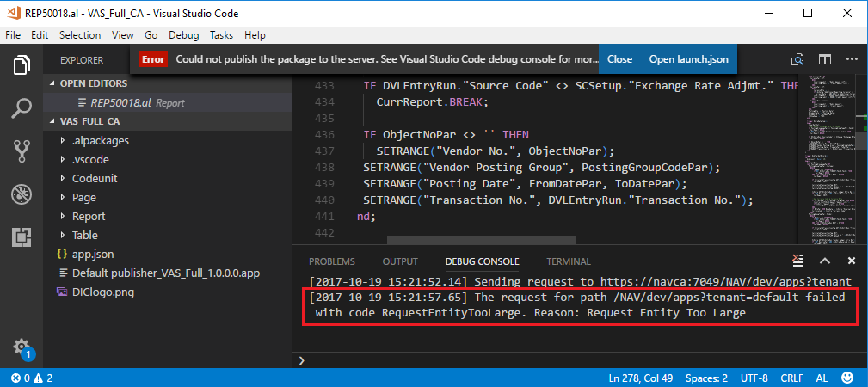Close the bottom panel
868x387 pixels.
click(852, 261)
